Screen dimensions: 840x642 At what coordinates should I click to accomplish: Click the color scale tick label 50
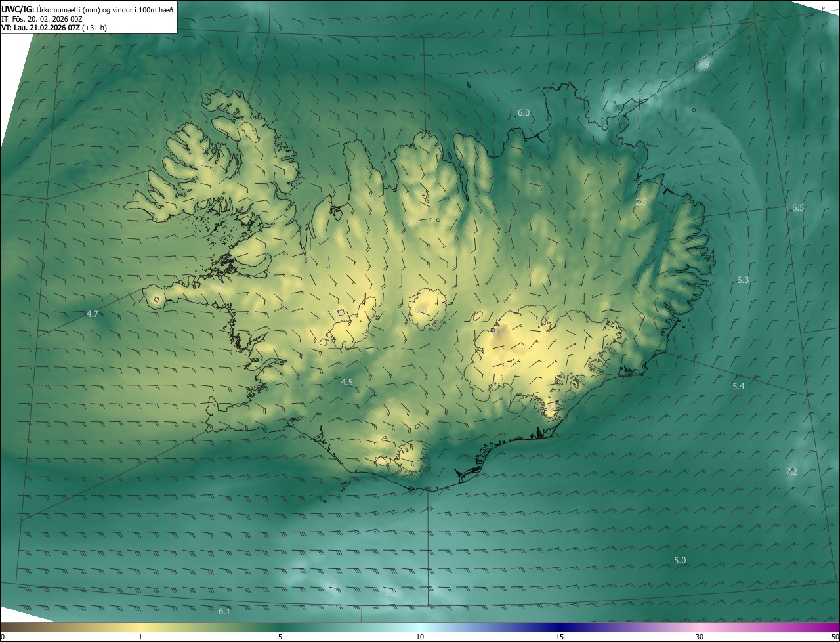click(x=835, y=637)
